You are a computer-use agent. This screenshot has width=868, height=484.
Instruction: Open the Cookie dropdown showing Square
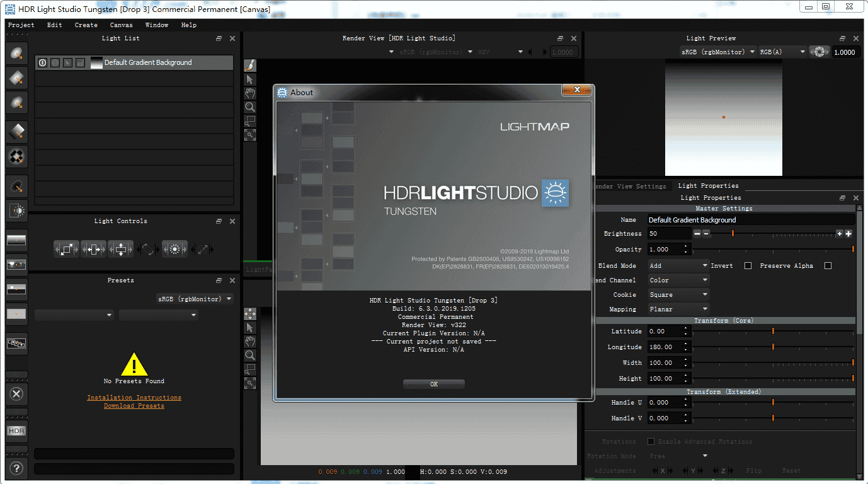pyautogui.click(x=678, y=294)
